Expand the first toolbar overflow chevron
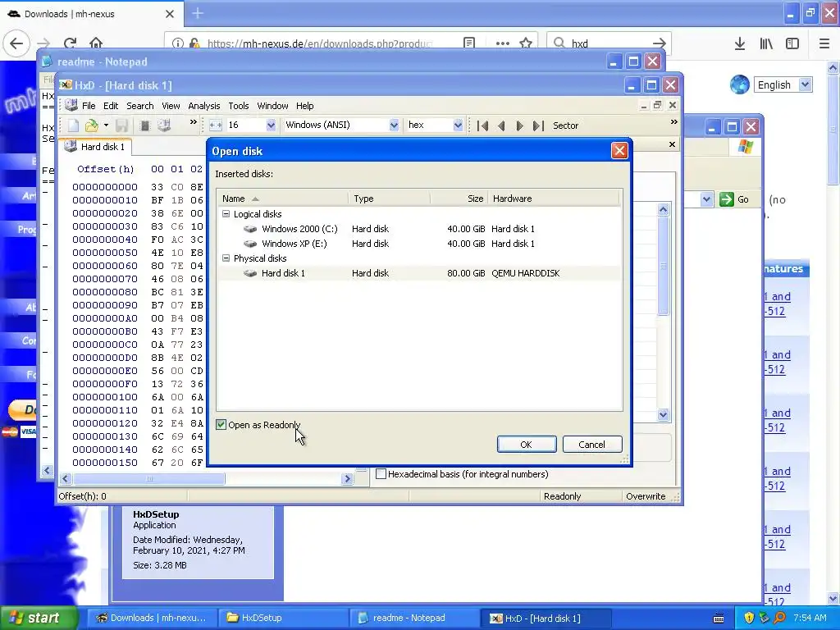 (x=193, y=122)
